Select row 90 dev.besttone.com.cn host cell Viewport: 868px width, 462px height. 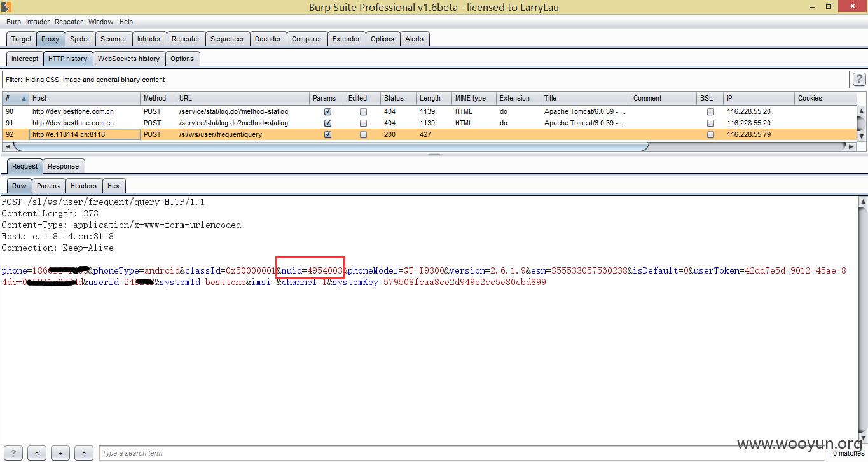[85, 111]
